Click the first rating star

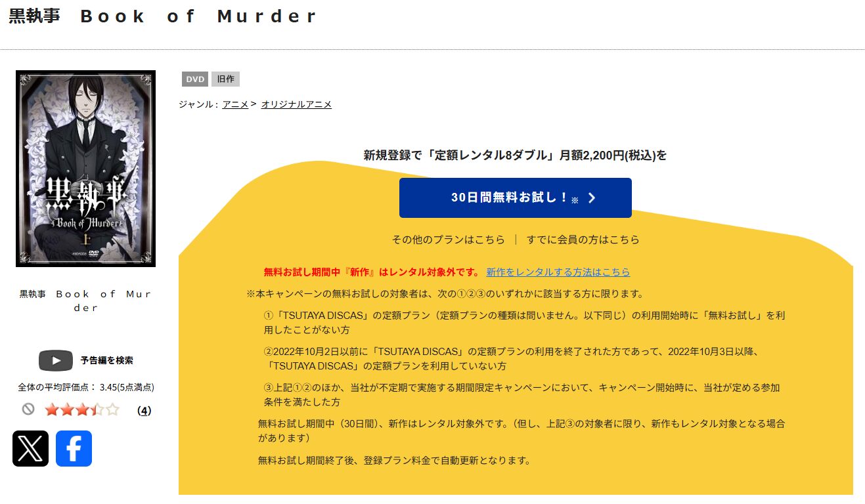pos(52,410)
